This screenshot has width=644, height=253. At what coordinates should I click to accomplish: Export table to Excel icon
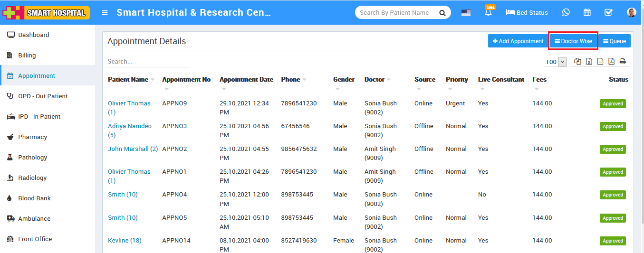(x=589, y=61)
